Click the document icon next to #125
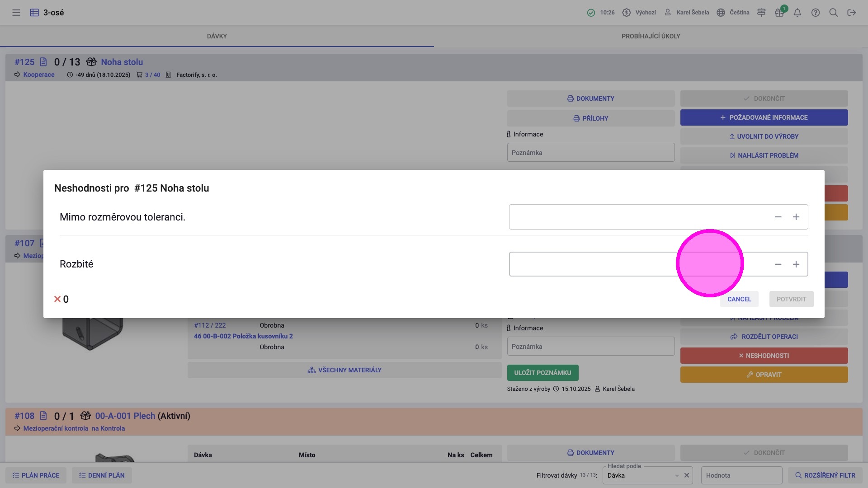This screenshot has height=488, width=868. [43, 62]
